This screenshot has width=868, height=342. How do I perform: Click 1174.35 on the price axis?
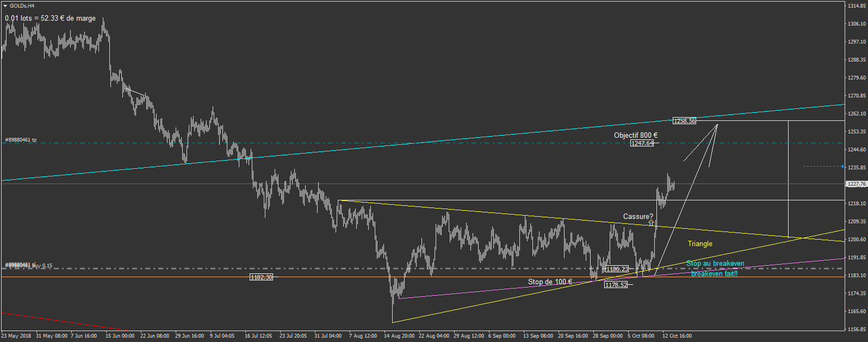(x=857, y=294)
